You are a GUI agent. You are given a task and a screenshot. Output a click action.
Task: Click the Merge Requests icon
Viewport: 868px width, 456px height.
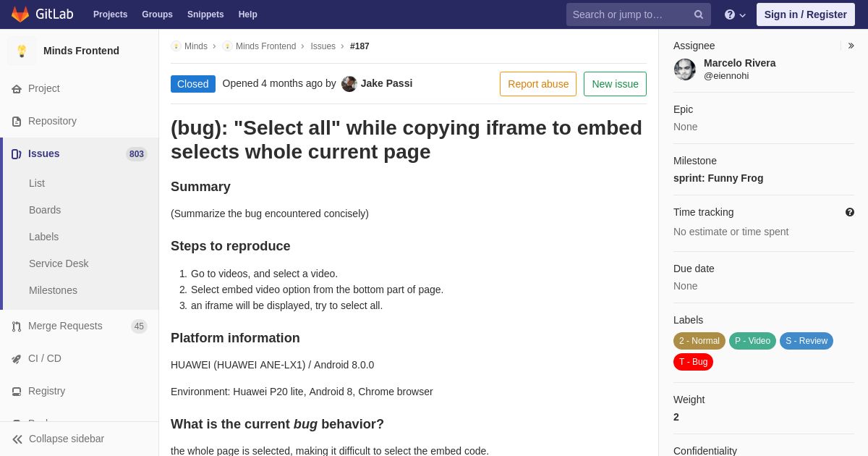[17, 326]
